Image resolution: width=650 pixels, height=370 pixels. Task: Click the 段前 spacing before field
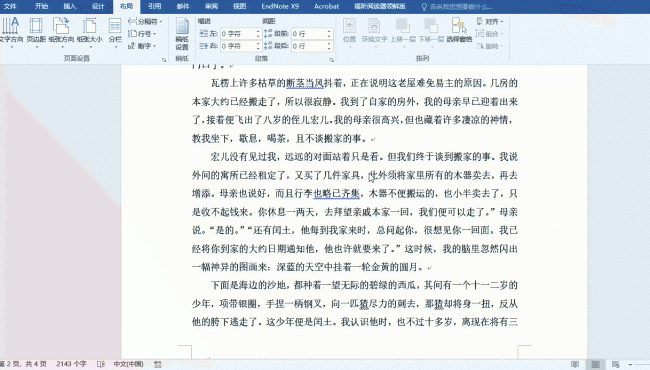point(308,34)
